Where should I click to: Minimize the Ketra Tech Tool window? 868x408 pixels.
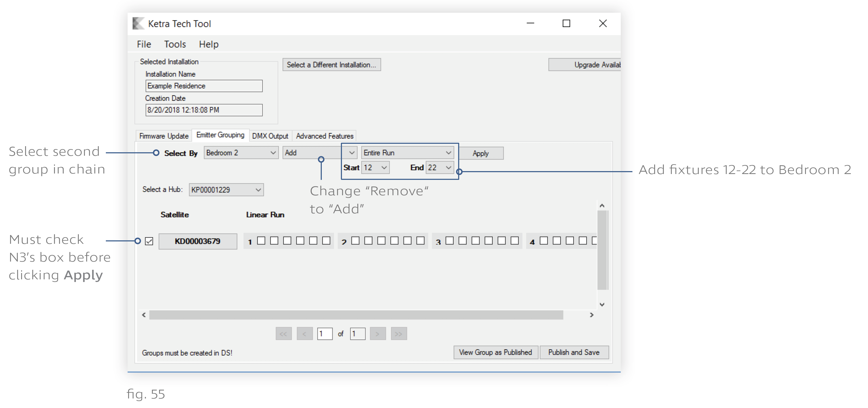(x=530, y=24)
